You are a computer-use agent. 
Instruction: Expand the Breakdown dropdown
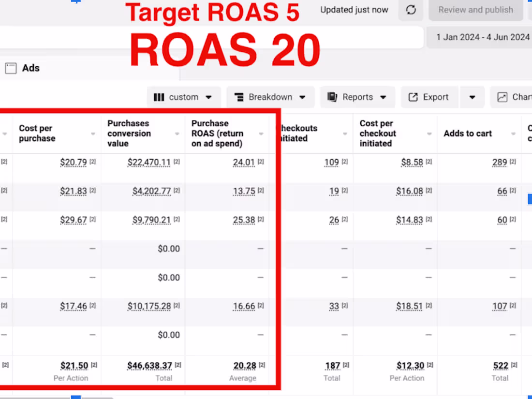(302, 97)
